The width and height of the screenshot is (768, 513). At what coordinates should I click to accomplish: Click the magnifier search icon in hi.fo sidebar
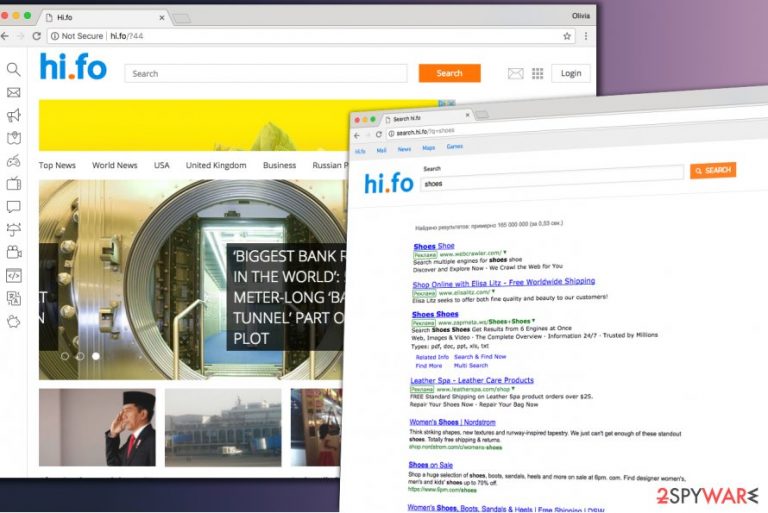click(14, 70)
